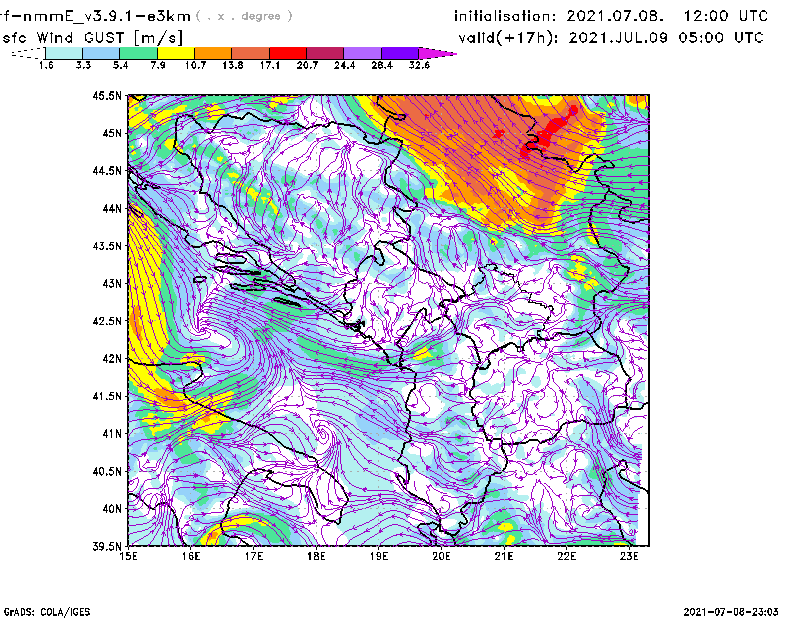Click the 'initialisation: 2021.07.08. 12:00 UTC' line
The image size is (800, 618).
pos(611,16)
